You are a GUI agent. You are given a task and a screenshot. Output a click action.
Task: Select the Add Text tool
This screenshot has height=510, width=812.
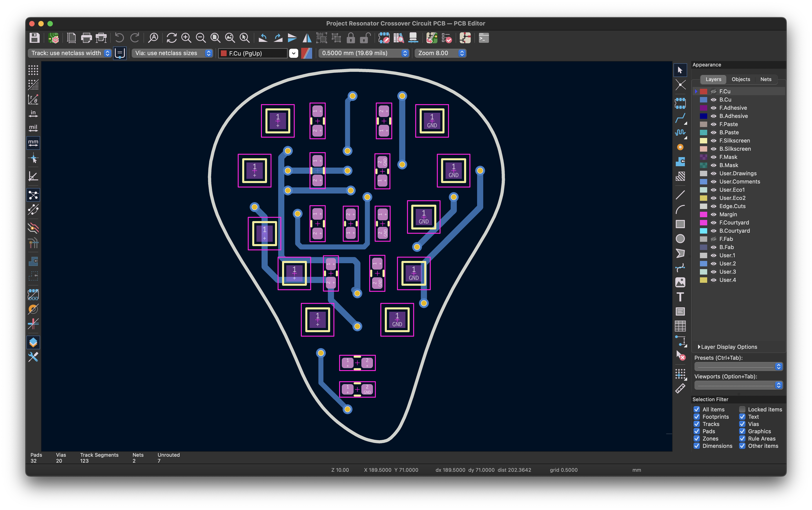pyautogui.click(x=681, y=297)
